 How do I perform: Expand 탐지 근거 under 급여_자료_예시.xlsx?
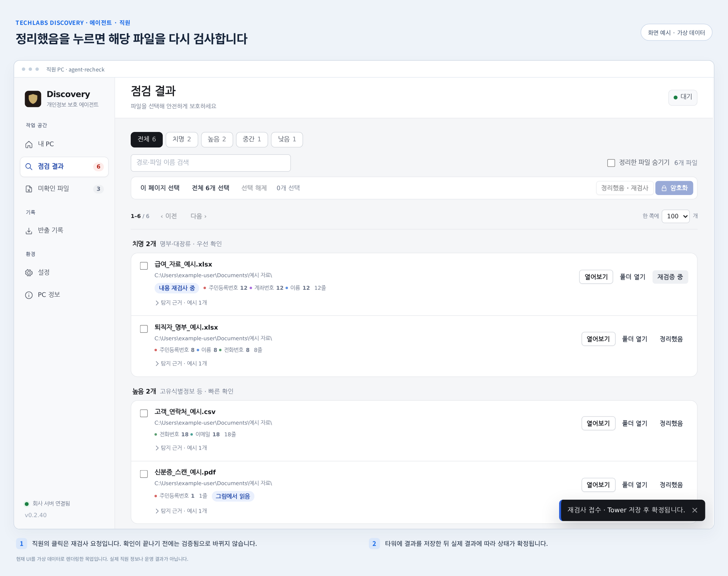181,302
